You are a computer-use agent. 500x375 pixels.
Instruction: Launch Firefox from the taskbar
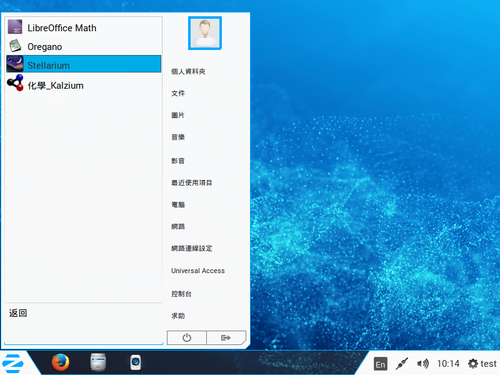(x=60, y=362)
